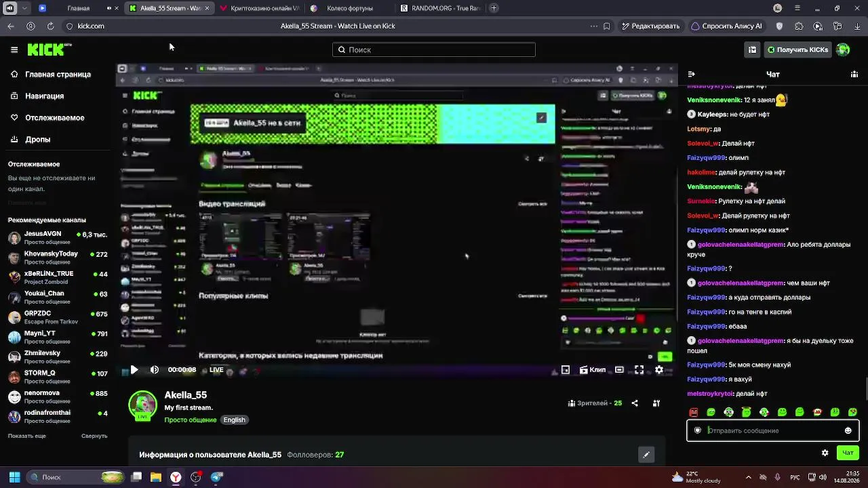868x488 pixels.
Task: Toggle theater mode in the player
Action: [619, 370]
